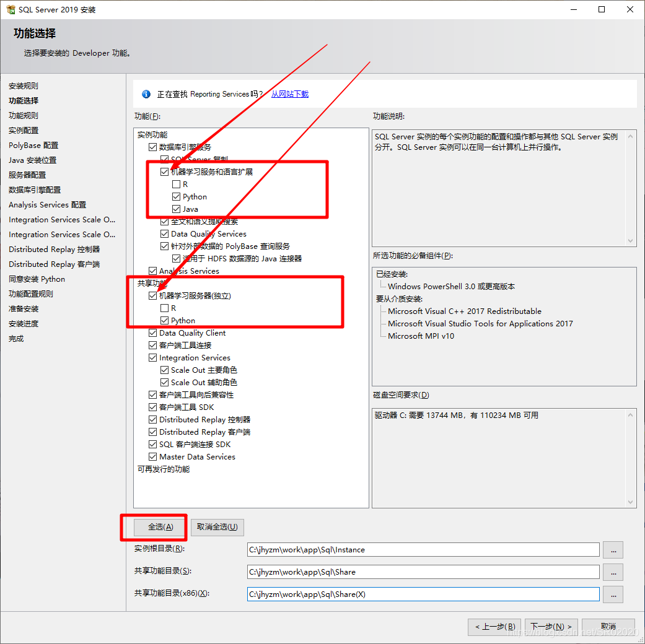Image resolution: width=645 pixels, height=644 pixels.
Task: Close the SQL Server 2019 安装 window
Action: 630,9
